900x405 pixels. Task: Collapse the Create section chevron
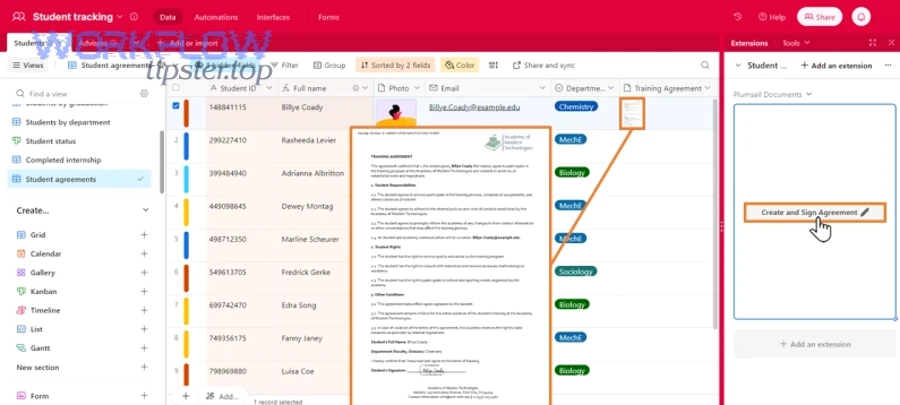click(144, 210)
